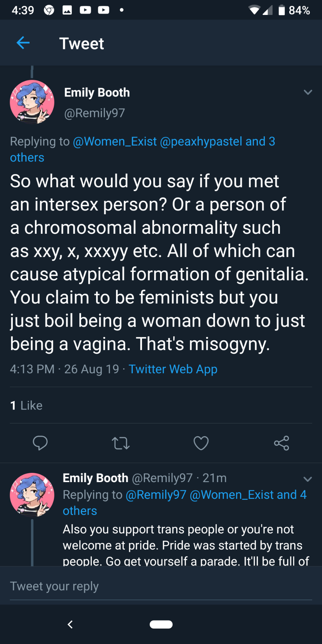
Task: Tap the back arrow in header
Action: pyautogui.click(x=23, y=43)
